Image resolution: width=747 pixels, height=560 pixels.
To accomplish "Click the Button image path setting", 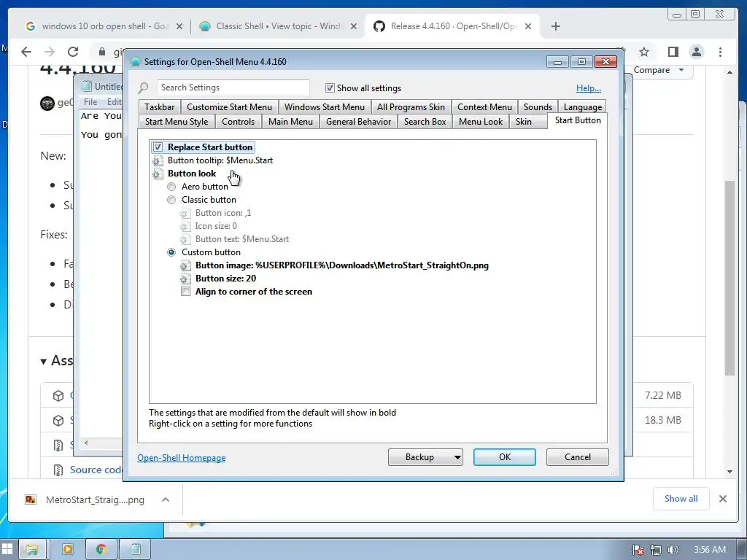I will 341,265.
